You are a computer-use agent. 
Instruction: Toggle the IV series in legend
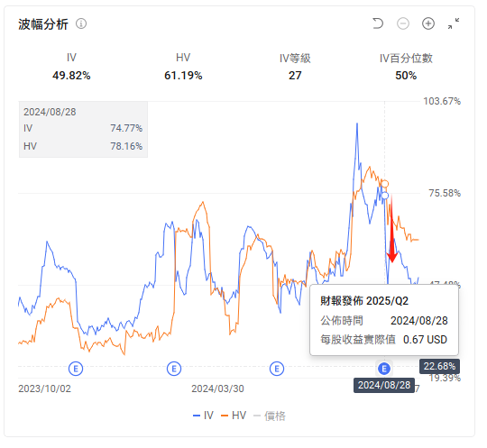[x=203, y=416]
